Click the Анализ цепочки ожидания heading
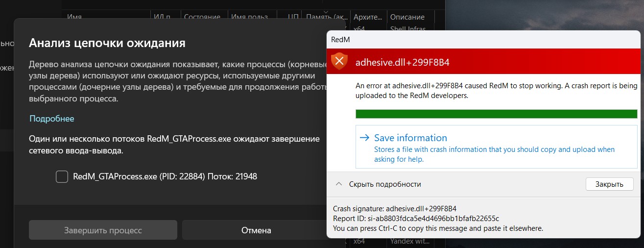Image resolution: width=644 pixels, height=248 pixels. click(x=107, y=43)
